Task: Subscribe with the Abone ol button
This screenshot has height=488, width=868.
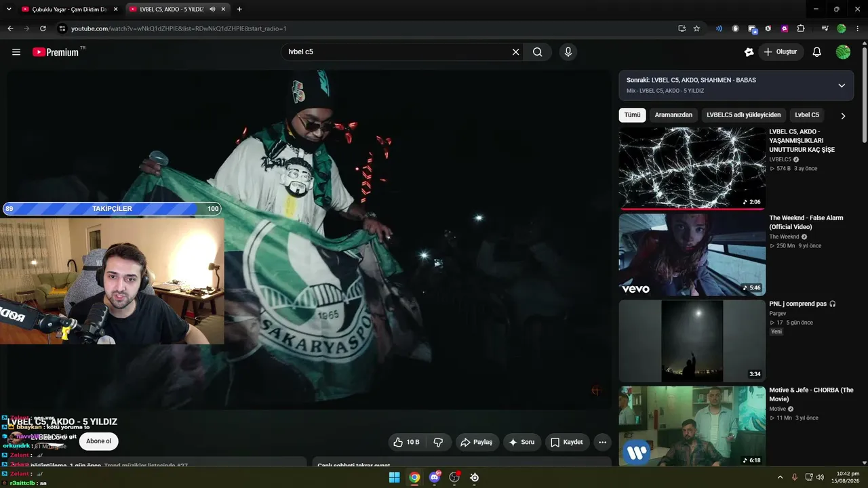Action: pyautogui.click(x=99, y=441)
